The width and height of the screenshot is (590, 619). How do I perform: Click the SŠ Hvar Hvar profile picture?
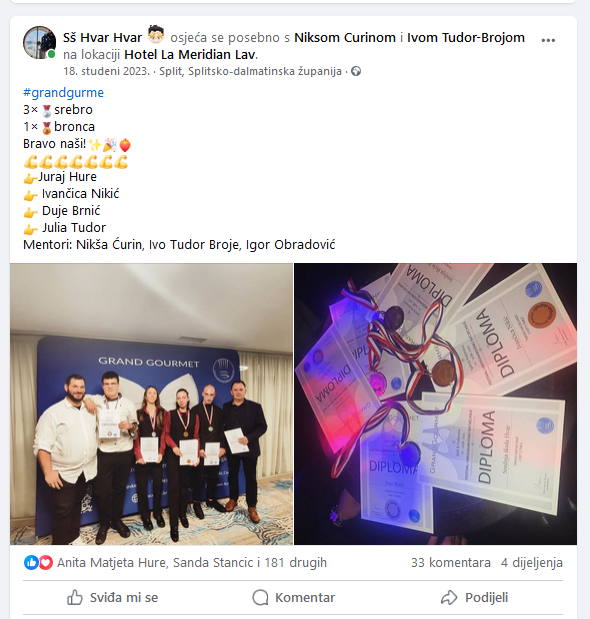39,43
